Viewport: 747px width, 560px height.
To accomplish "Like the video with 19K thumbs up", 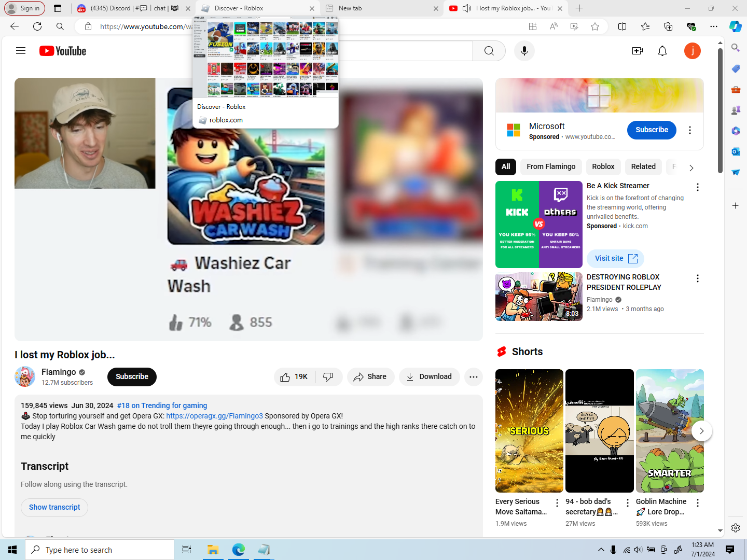I will 295,377.
